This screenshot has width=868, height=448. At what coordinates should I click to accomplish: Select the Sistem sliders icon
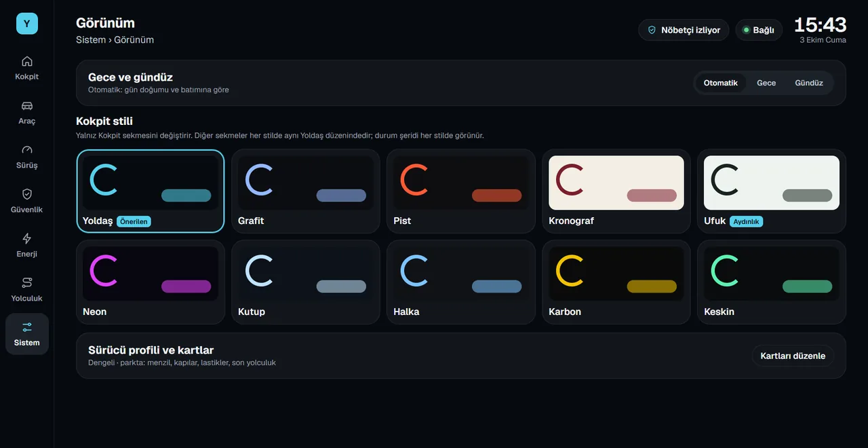[27, 327]
